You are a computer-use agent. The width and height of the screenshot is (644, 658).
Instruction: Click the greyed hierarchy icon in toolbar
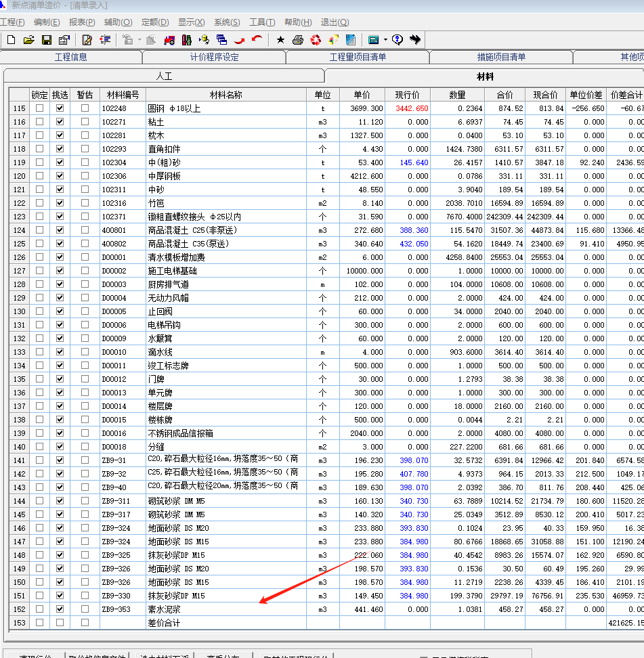click(127, 40)
